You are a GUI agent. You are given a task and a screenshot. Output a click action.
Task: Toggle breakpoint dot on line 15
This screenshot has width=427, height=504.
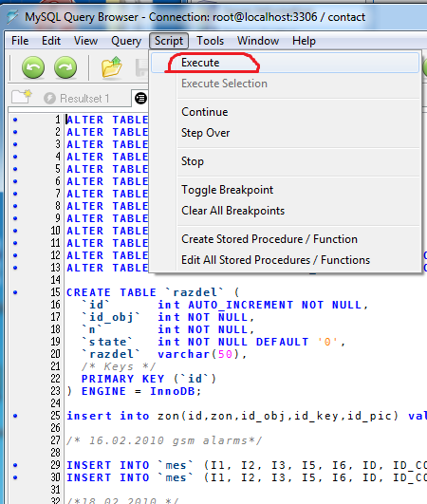[x=15, y=292]
